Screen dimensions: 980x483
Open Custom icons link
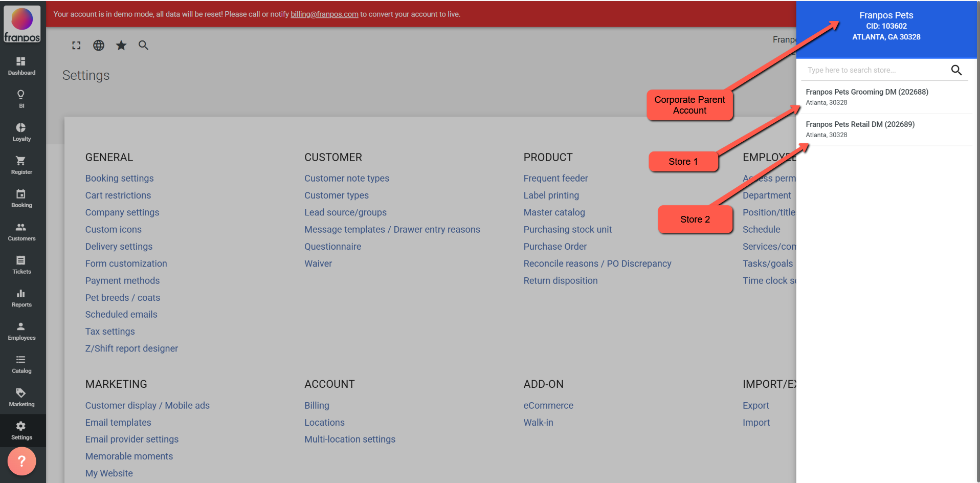(114, 230)
